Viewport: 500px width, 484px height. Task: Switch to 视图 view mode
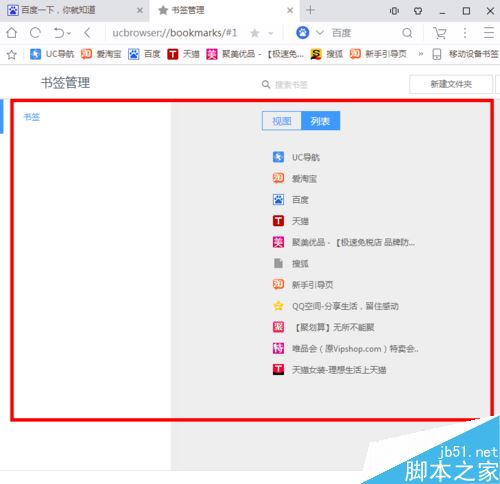click(282, 121)
